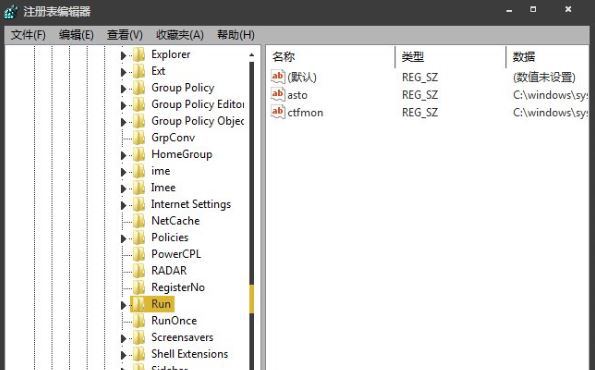Click the Internet Settings folder icon
Image resolution: width=595 pixels, height=370 pixels.
coord(139,205)
